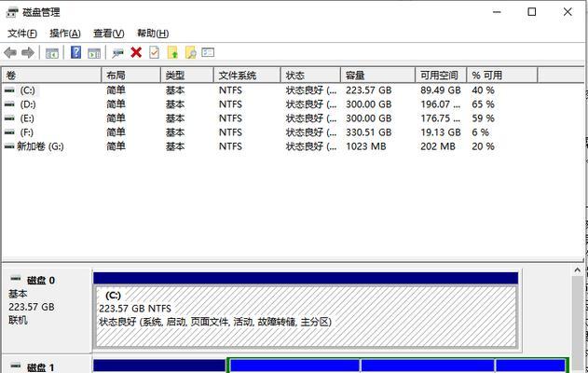This screenshot has height=373, width=588.
Task: Sort by the 状态 column header
Action: (x=311, y=76)
